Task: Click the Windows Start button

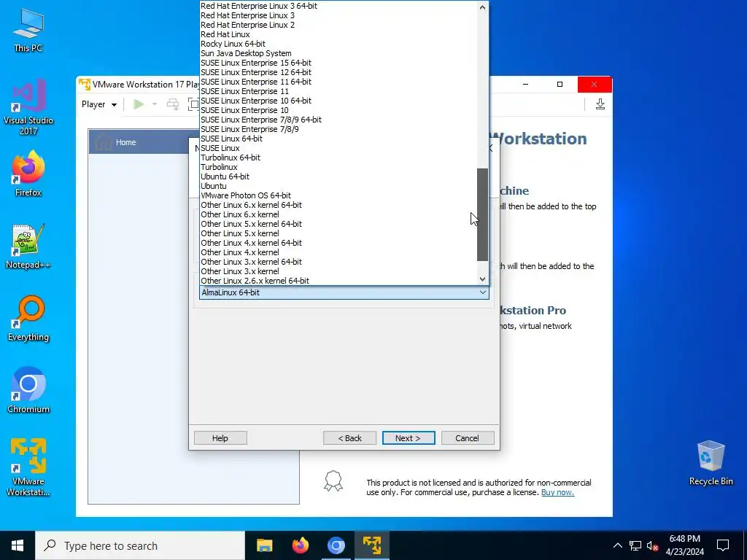Action: pos(18,545)
